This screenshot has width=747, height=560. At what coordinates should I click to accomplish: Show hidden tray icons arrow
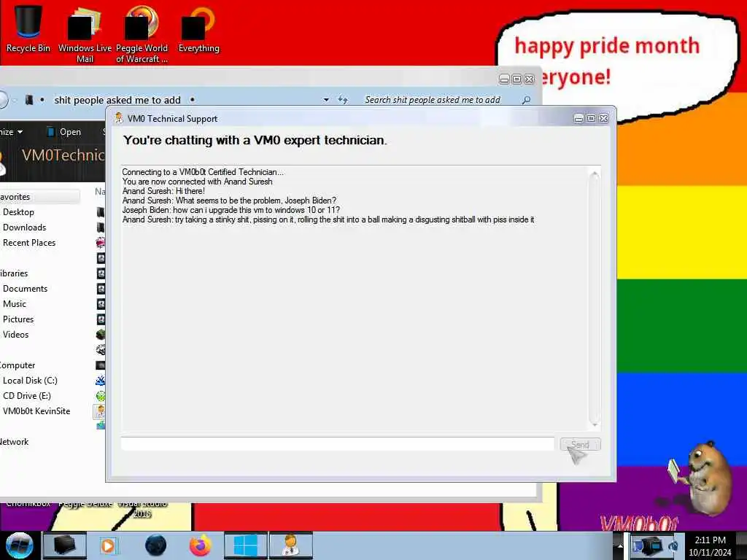pos(620,545)
